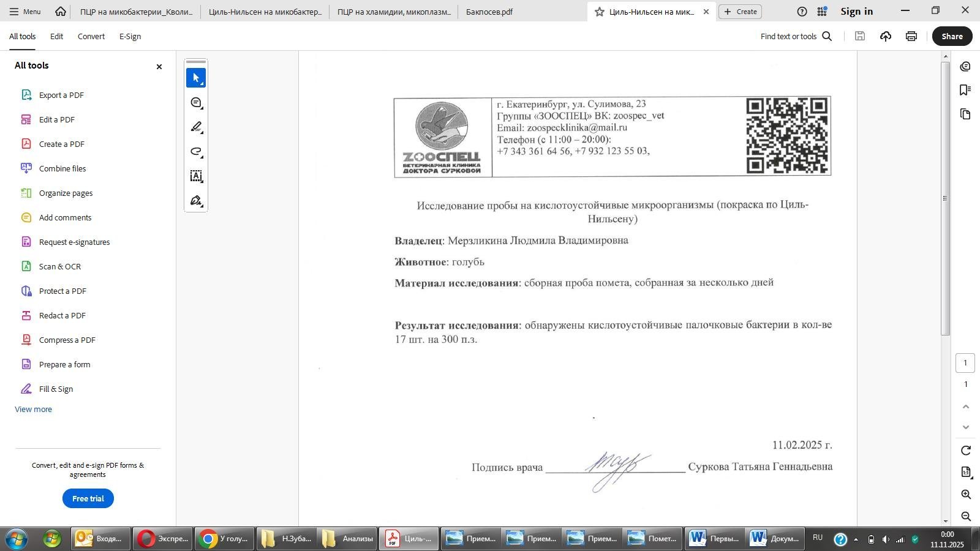Zoom in using the magnifier plus icon
Viewport: 980px width, 551px height.
(966, 494)
